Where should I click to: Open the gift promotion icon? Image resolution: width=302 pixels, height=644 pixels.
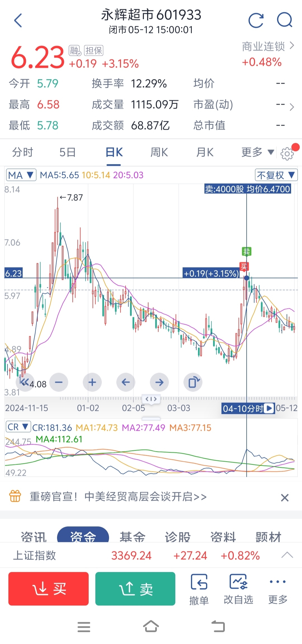[x=15, y=496]
